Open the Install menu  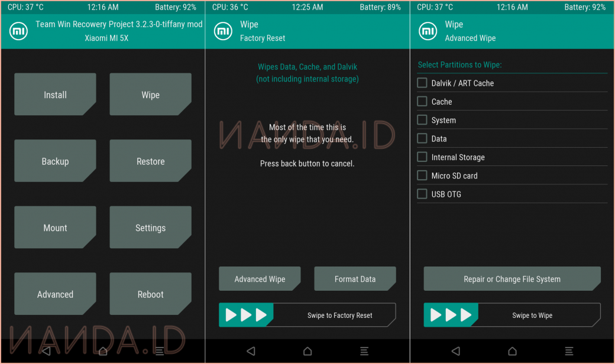click(55, 95)
